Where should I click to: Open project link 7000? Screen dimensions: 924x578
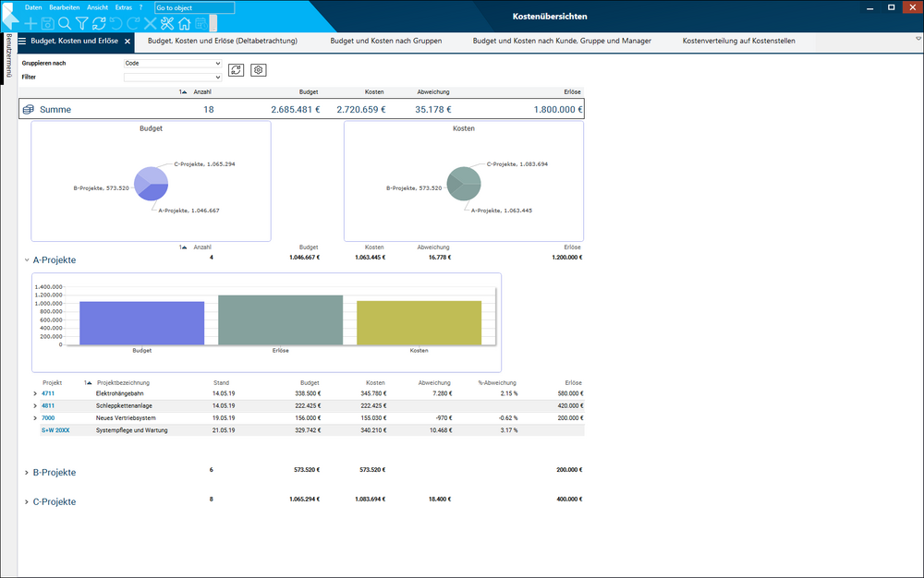click(48, 418)
